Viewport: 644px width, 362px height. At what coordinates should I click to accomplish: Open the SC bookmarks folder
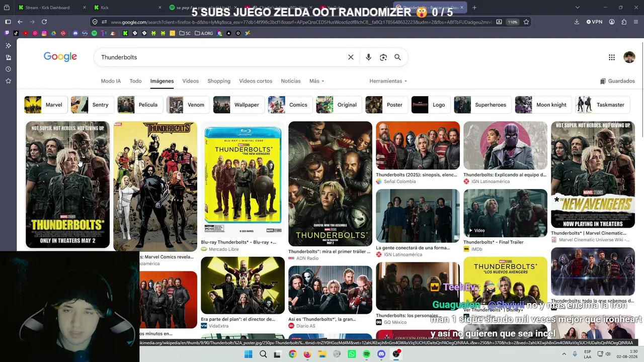(185, 33)
